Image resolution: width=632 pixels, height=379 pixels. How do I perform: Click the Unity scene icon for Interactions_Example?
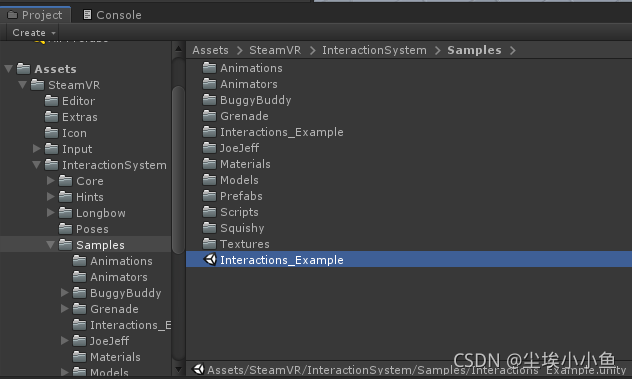tap(210, 259)
